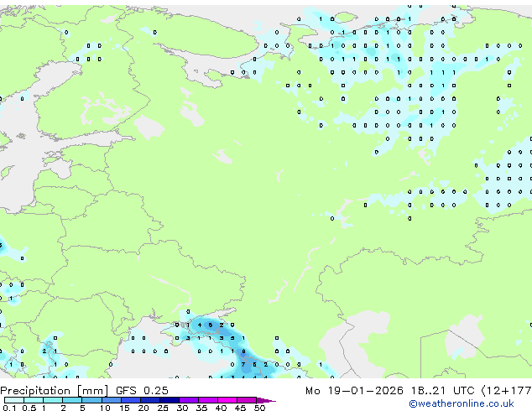Viewport: 532px width, 411px height.
Task: Select the 20–25 mm dark blue swatch
Action: (x=149, y=400)
